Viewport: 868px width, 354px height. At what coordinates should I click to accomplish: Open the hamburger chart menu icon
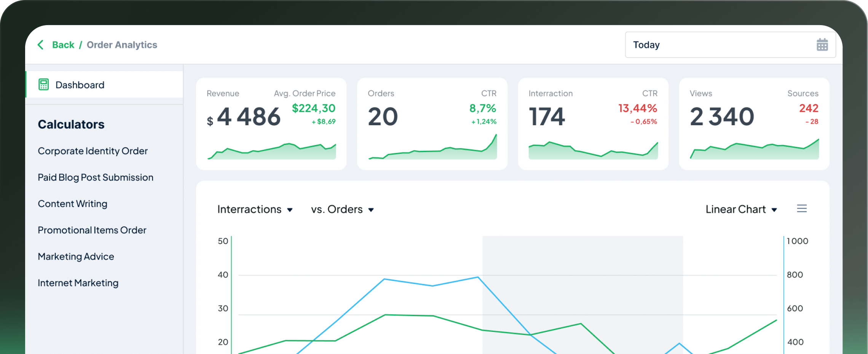point(802,209)
